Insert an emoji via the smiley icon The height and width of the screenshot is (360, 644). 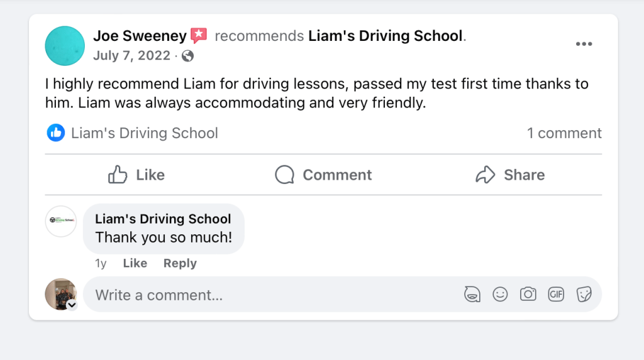[x=500, y=294]
